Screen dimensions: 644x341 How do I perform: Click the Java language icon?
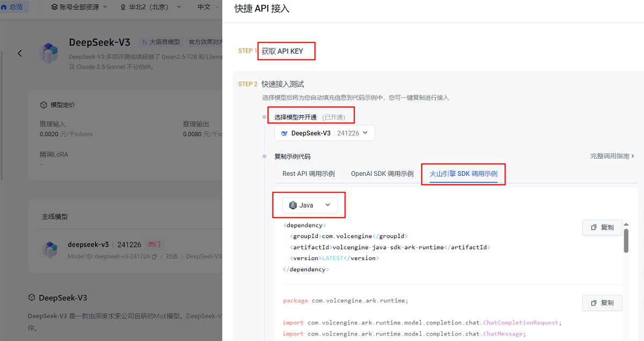coord(293,205)
